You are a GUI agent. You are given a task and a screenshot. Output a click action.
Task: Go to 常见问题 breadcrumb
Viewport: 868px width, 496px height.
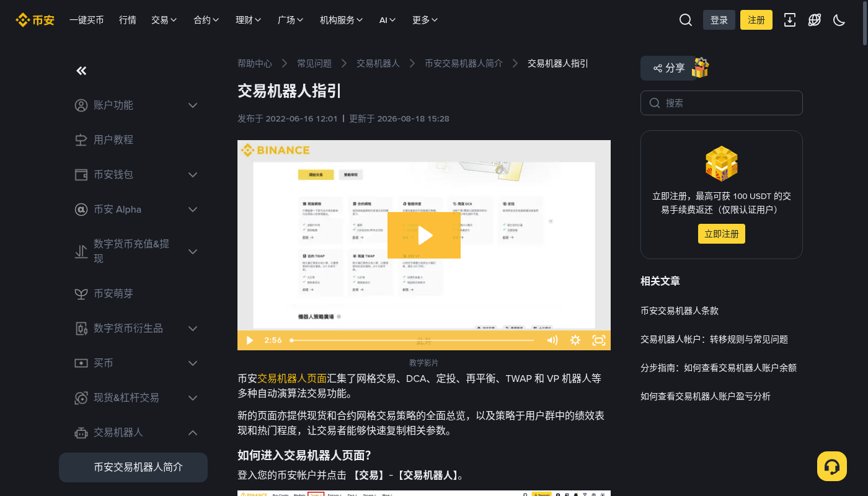(x=314, y=63)
